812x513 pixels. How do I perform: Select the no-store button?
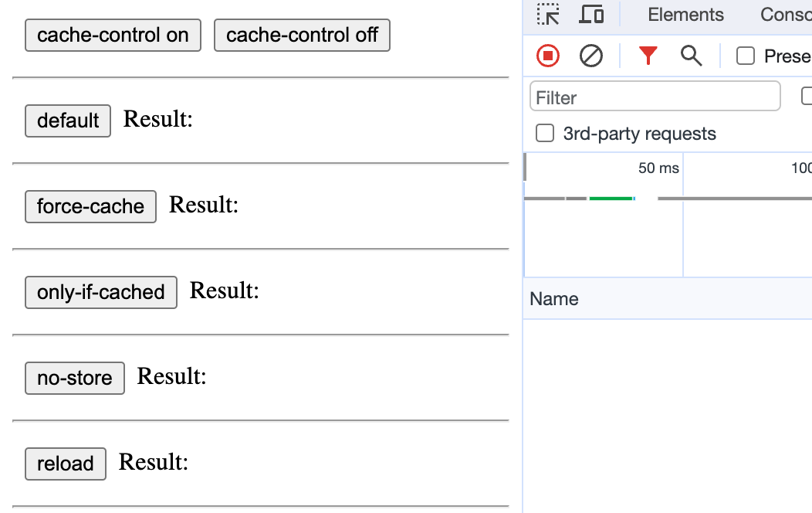point(75,378)
